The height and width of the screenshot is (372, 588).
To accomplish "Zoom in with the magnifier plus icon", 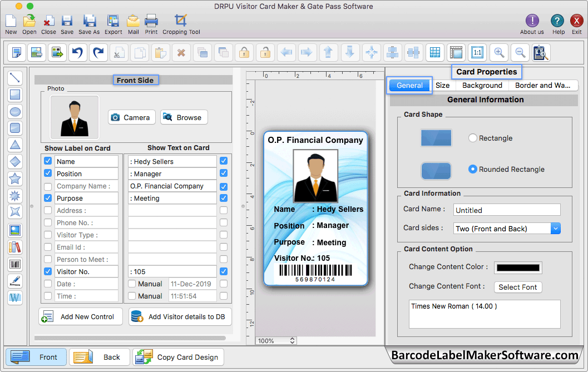I will (499, 52).
